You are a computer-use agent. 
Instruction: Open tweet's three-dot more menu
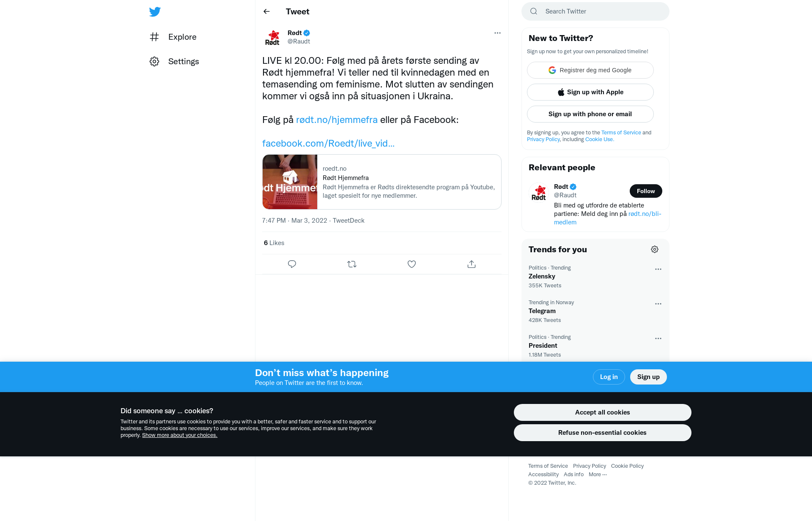click(497, 33)
